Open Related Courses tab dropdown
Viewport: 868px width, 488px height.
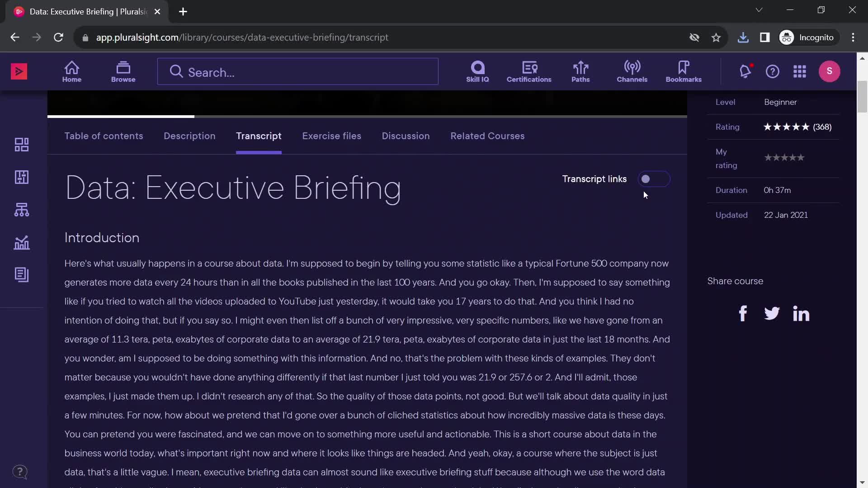[488, 135]
